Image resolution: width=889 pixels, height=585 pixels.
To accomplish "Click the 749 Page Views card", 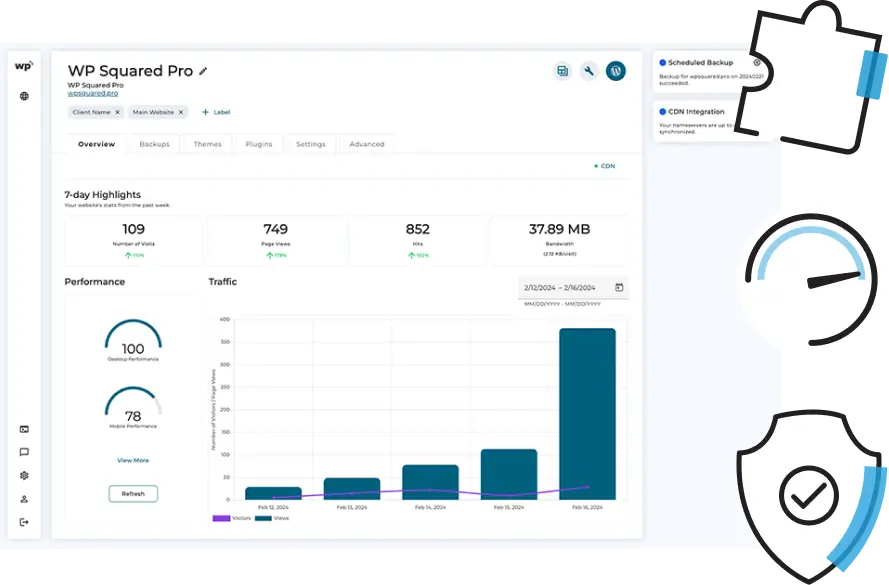I will [x=276, y=241].
